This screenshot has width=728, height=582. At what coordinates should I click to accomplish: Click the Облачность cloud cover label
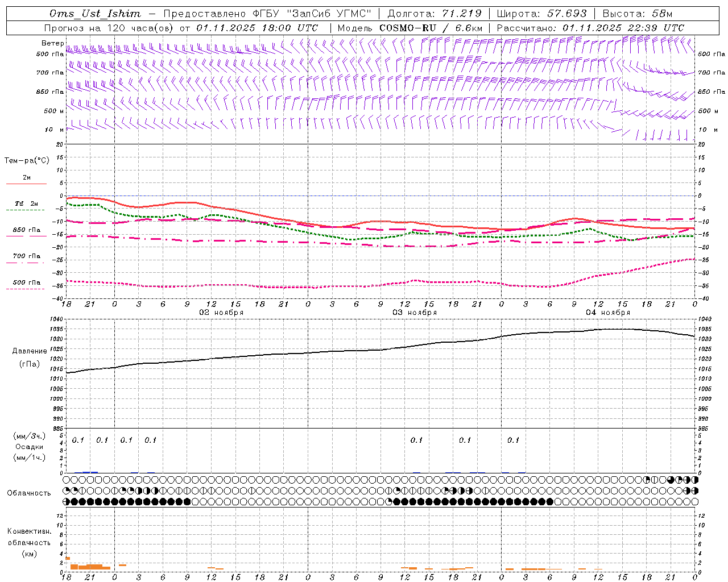[29, 493]
